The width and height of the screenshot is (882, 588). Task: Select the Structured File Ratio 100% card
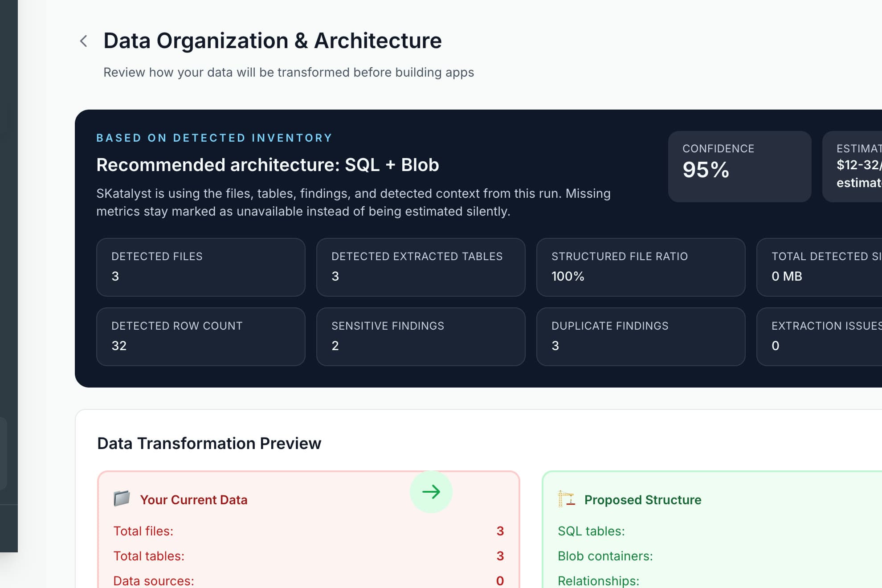point(641,267)
